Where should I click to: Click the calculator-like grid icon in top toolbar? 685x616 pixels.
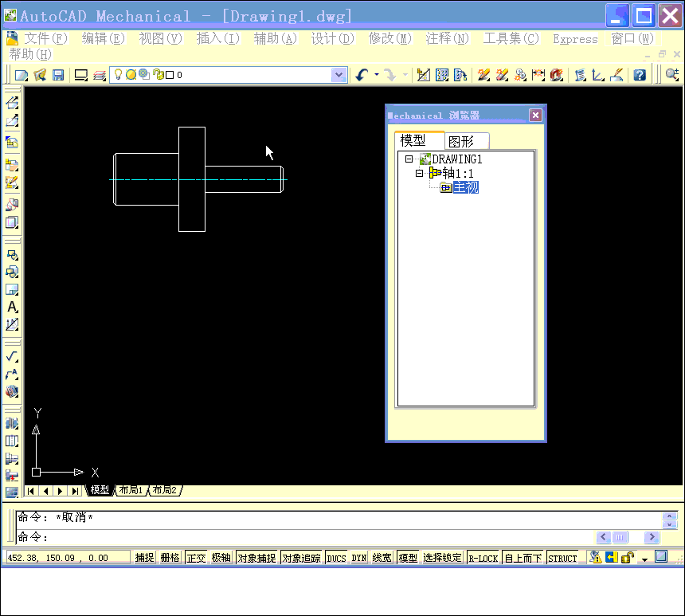coord(442,75)
